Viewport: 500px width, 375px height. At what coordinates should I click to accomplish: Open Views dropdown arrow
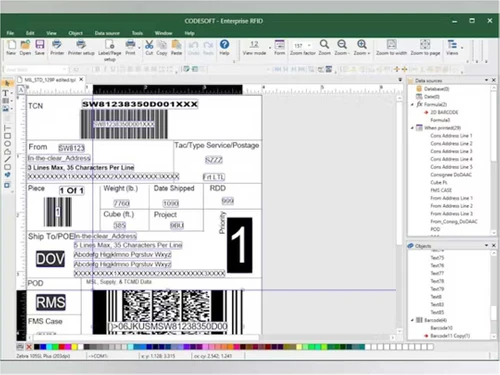(x=462, y=47)
